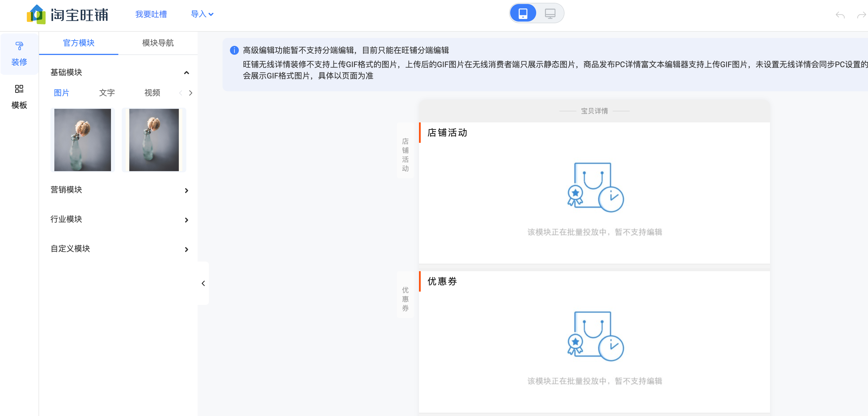Open the 导入 dropdown menu
The image size is (868, 416).
pyautogui.click(x=202, y=14)
